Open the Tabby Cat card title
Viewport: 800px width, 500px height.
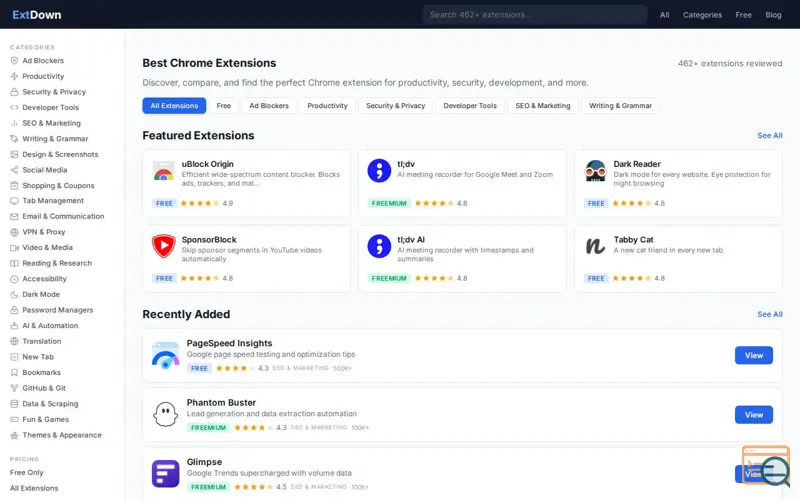pyautogui.click(x=633, y=240)
